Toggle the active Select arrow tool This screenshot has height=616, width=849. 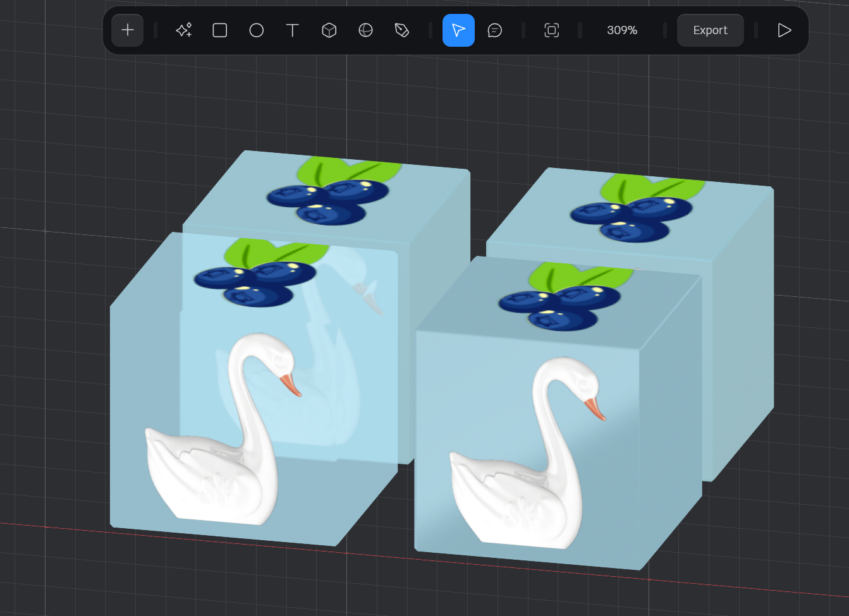[458, 30]
